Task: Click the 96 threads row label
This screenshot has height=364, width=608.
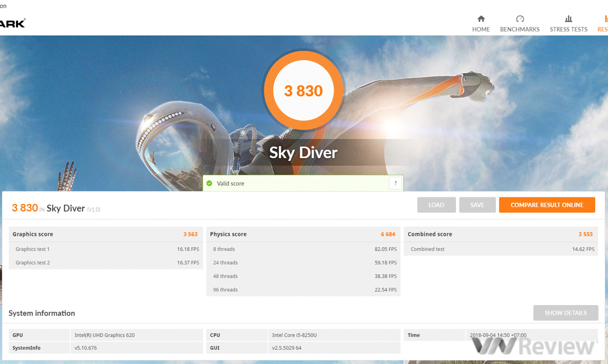Action: pos(226,289)
